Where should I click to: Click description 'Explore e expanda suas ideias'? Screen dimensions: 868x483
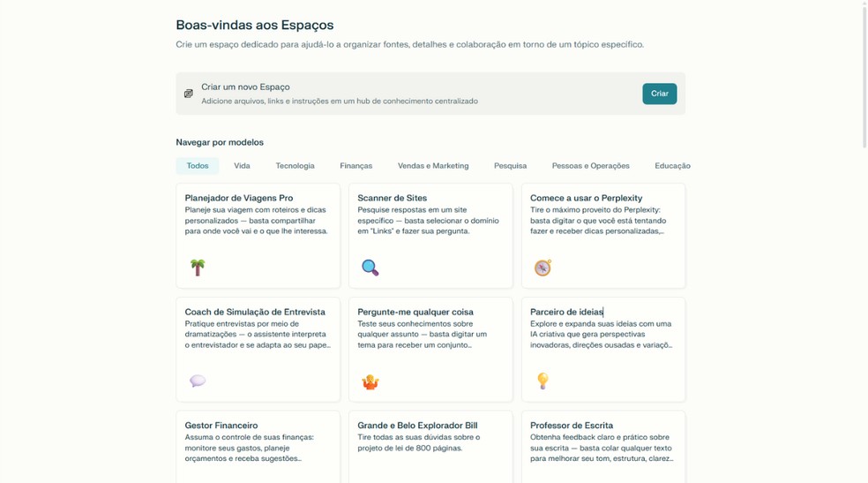pyautogui.click(x=602, y=335)
